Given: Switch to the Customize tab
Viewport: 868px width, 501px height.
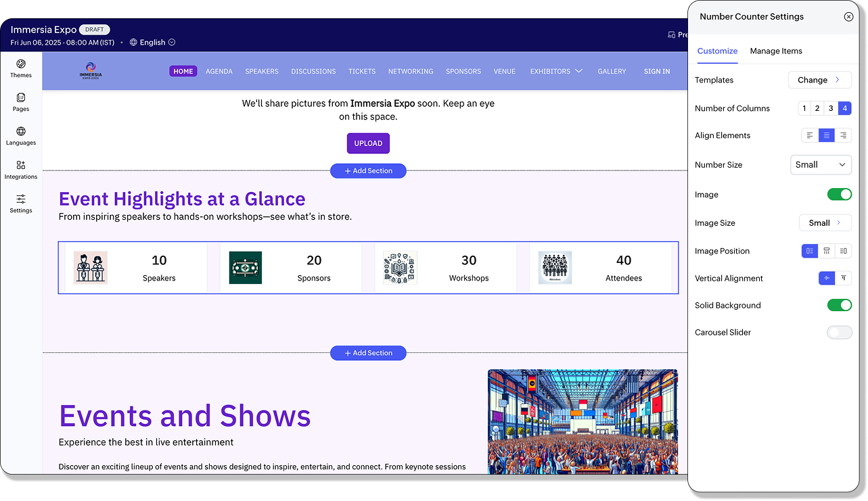Looking at the screenshot, I should (x=717, y=51).
